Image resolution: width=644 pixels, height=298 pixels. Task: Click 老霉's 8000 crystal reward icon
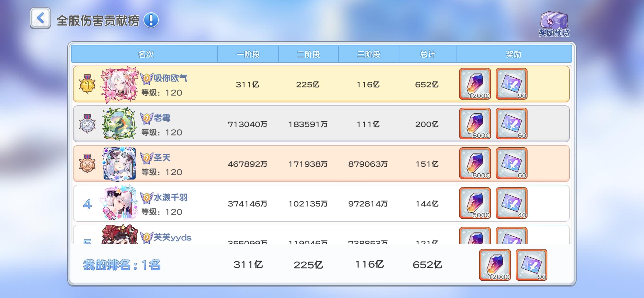pyautogui.click(x=475, y=124)
